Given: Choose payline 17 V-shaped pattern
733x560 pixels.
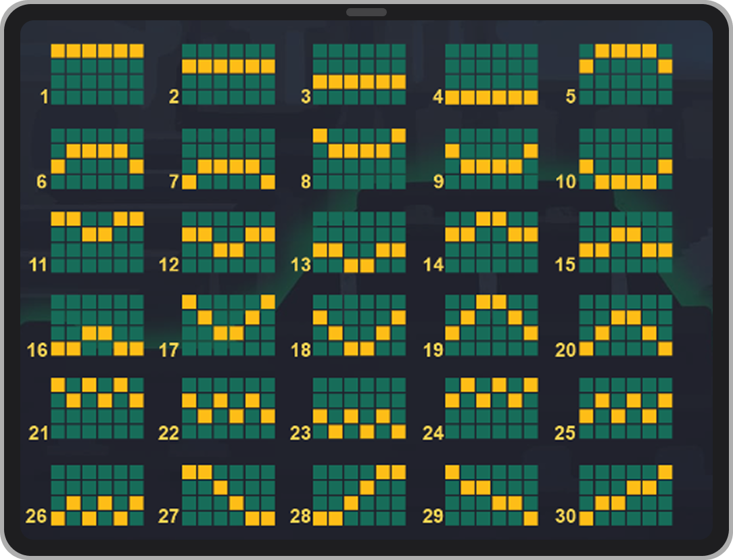Looking at the screenshot, I should [x=229, y=325].
